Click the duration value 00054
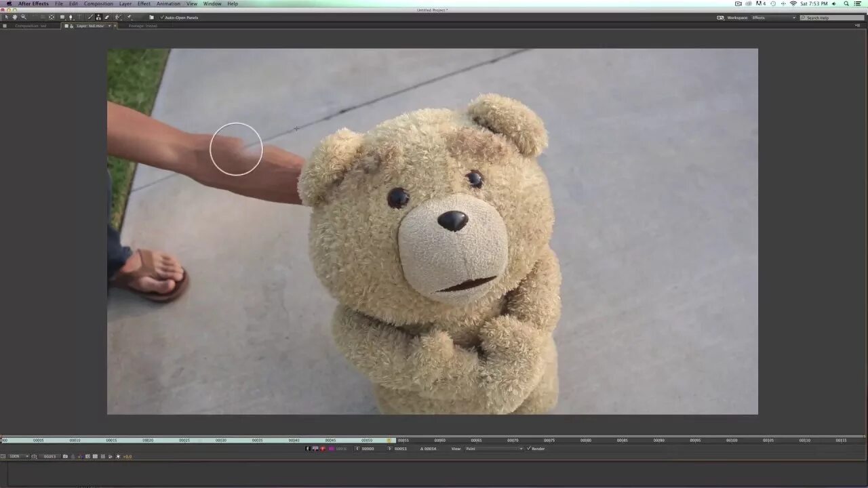The width and height of the screenshot is (868, 488). [431, 449]
